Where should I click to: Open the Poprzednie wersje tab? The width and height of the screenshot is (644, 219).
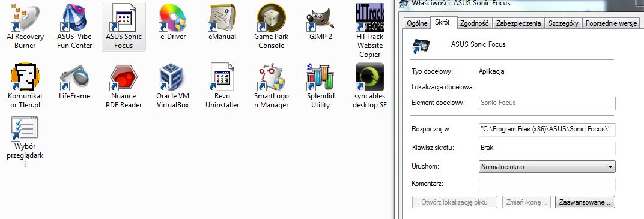611,23
